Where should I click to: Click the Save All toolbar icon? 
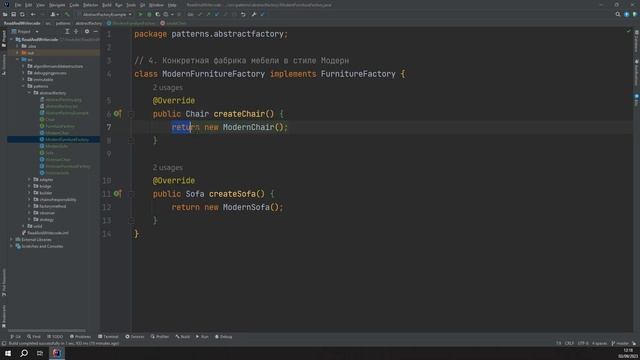click(x=13, y=14)
